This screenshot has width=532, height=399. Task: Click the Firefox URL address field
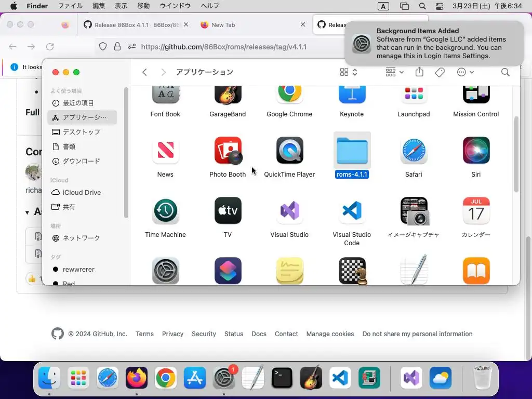223,47
